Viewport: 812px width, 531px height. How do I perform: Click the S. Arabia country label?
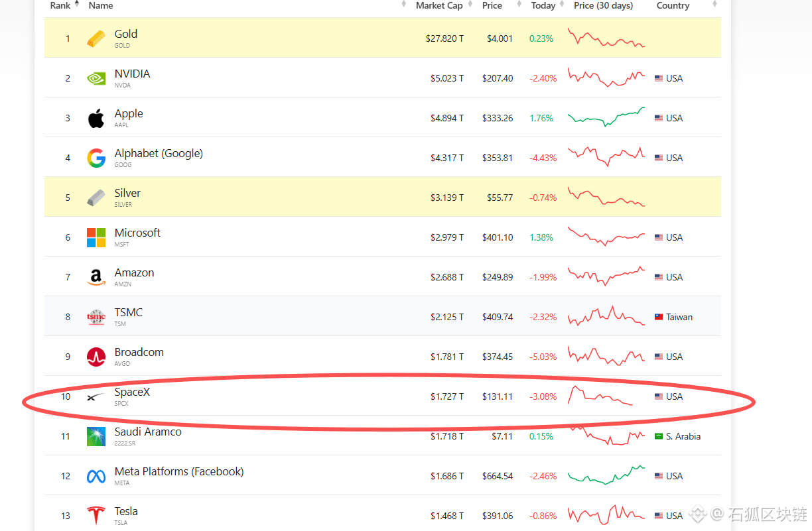pyautogui.click(x=683, y=436)
